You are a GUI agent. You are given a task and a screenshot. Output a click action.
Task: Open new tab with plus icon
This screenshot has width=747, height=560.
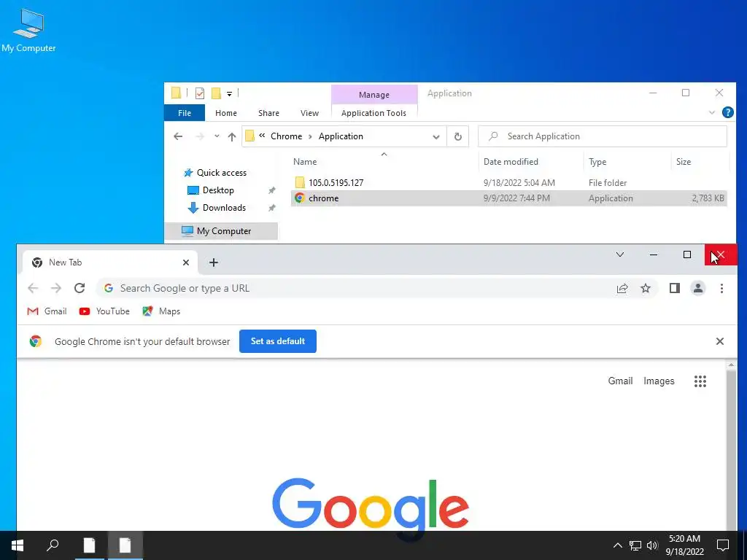click(214, 262)
